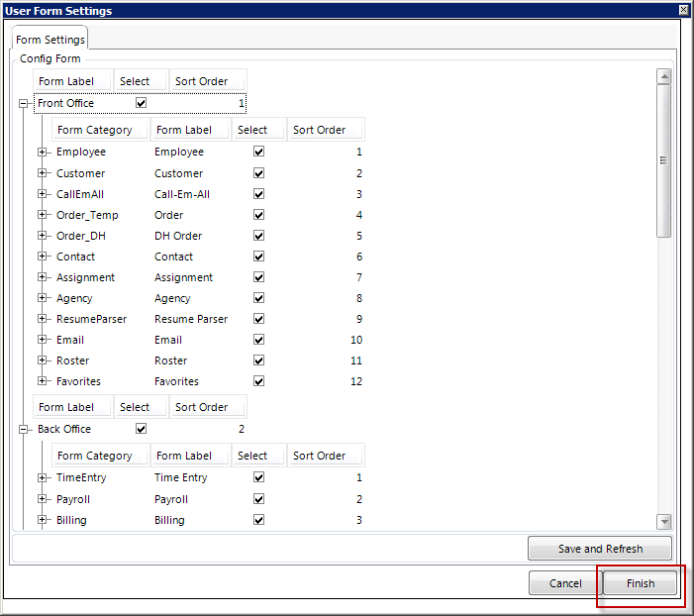
Task: Click the Finish button
Action: (x=640, y=582)
